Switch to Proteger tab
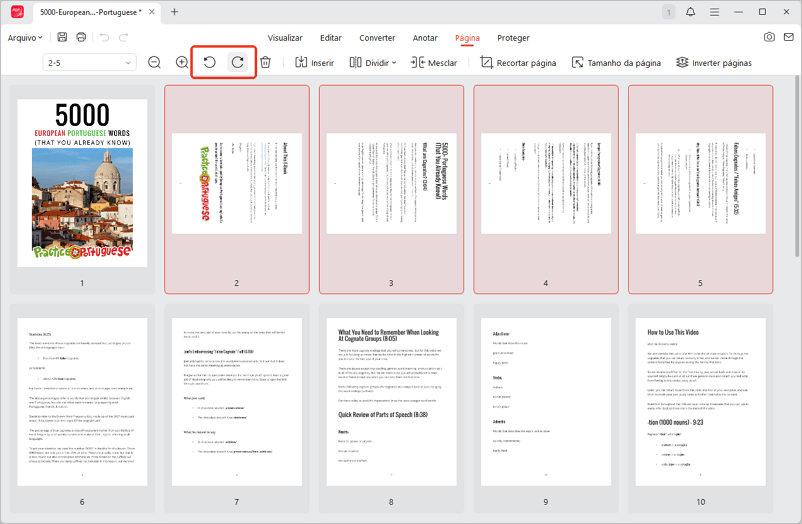 [x=513, y=38]
